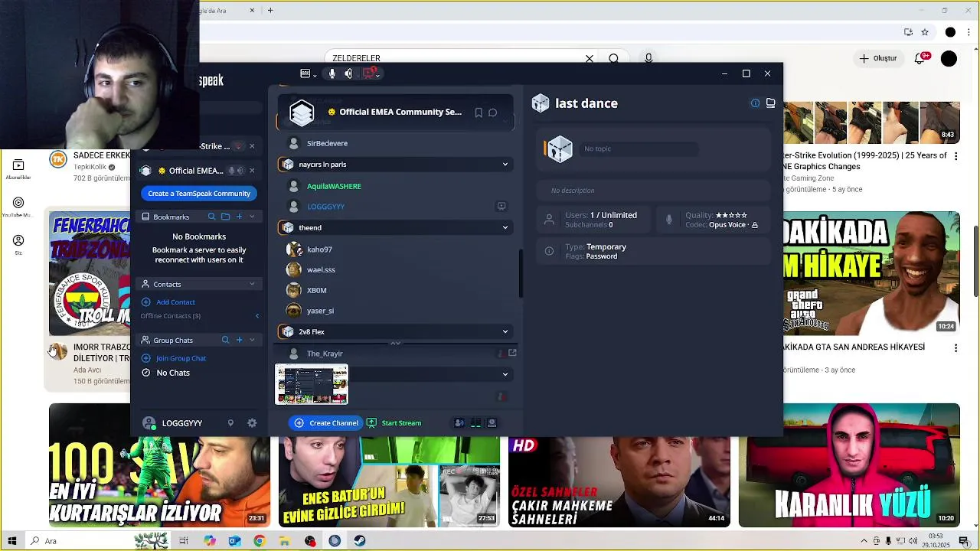This screenshot has height=551, width=980.
Task: Collapse the Group Chats section
Action: tap(252, 340)
